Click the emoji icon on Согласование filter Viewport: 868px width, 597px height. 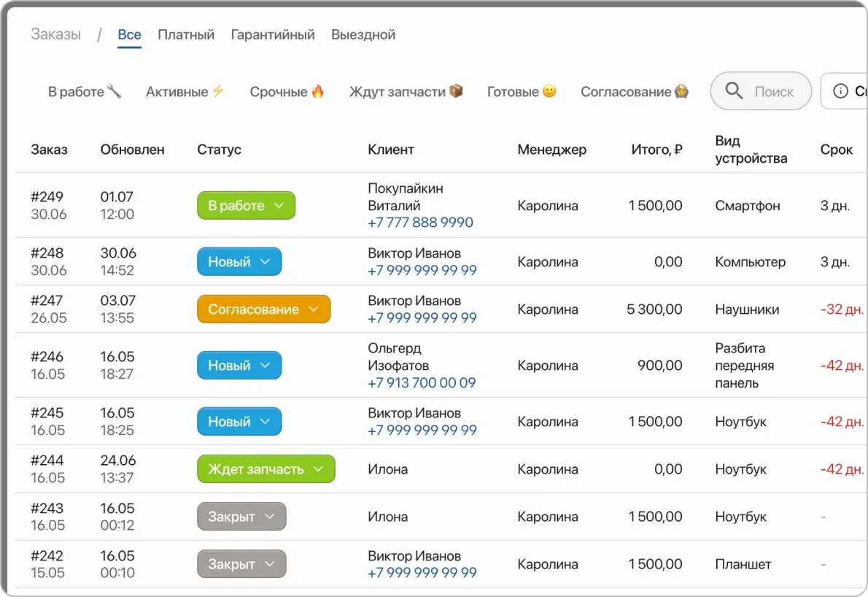[680, 90]
